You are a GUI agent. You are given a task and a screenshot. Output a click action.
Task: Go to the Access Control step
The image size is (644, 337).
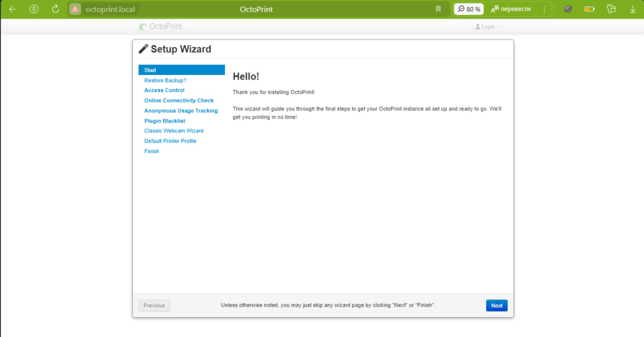point(164,90)
